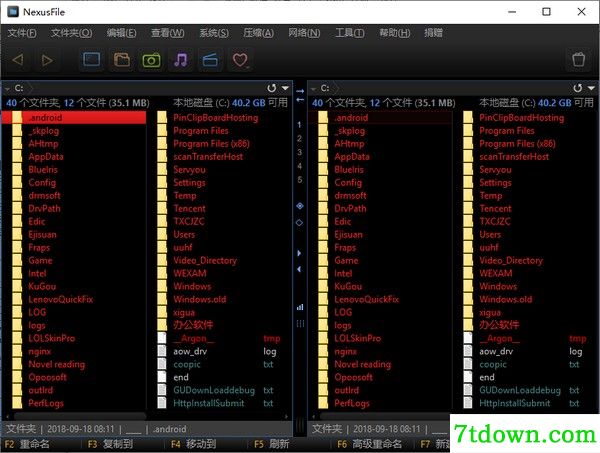Click the left arrow in middle strip's top pair
600x453 pixels.
(300, 99)
